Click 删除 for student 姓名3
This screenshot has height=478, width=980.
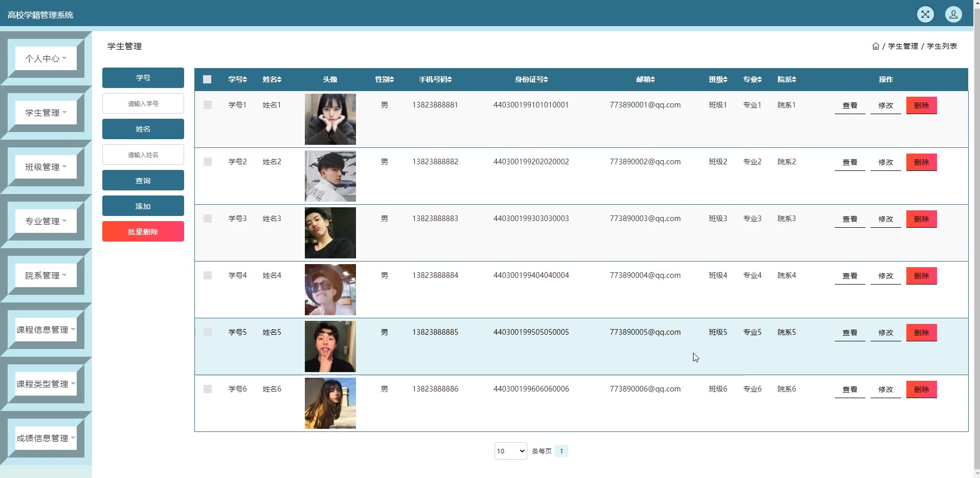(x=922, y=219)
